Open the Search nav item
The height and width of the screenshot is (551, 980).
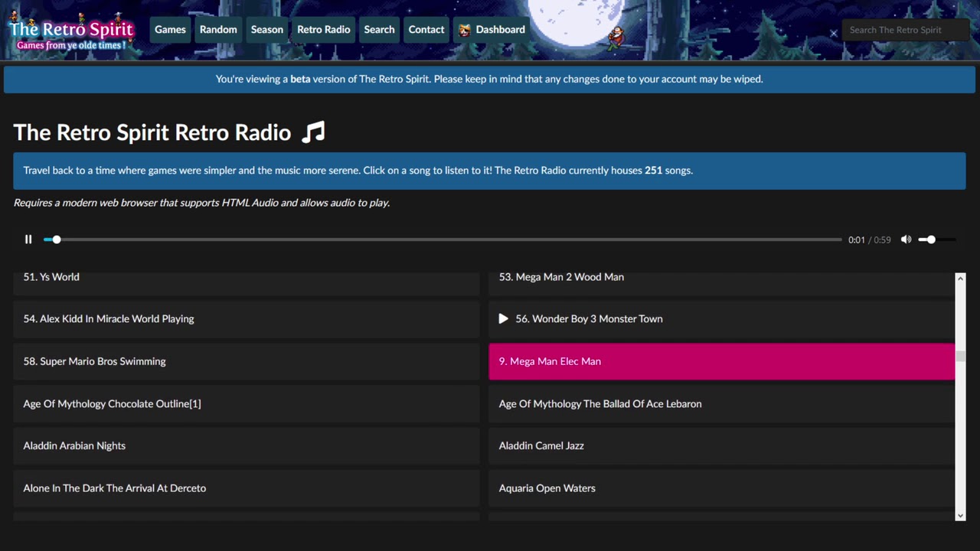[x=380, y=30]
